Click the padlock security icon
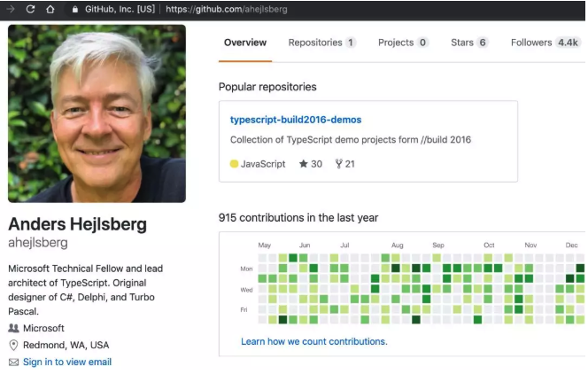Screen dimensions: 588x382 coord(75,10)
